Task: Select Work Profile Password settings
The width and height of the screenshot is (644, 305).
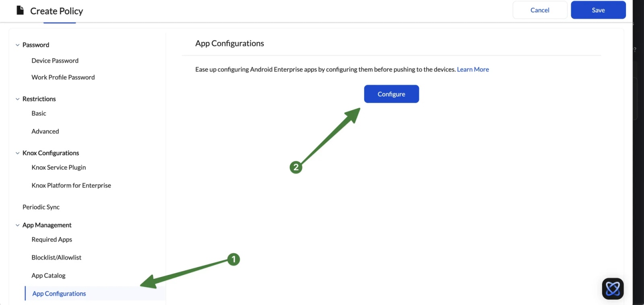Action: (63, 77)
